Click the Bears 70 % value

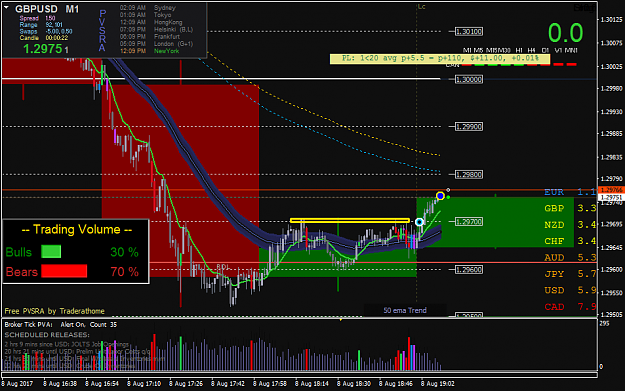pos(124,272)
